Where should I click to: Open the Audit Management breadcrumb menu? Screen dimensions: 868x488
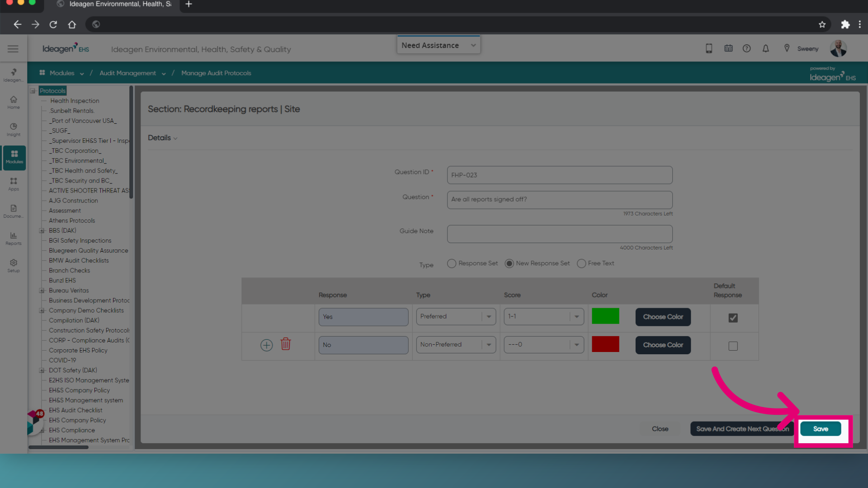pyautogui.click(x=132, y=73)
